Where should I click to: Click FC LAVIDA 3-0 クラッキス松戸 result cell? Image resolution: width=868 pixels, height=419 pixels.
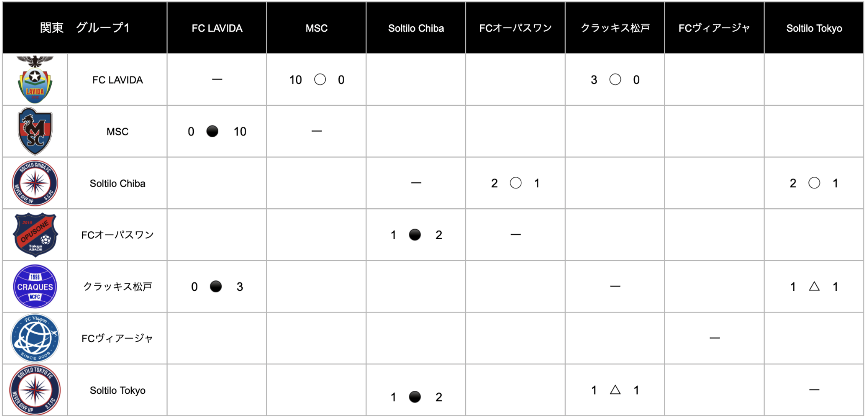coord(615,79)
